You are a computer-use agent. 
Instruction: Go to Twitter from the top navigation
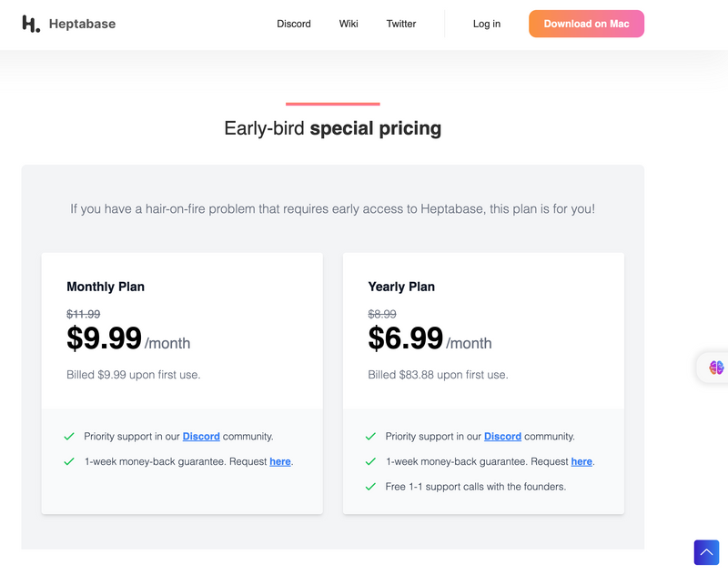coord(401,24)
